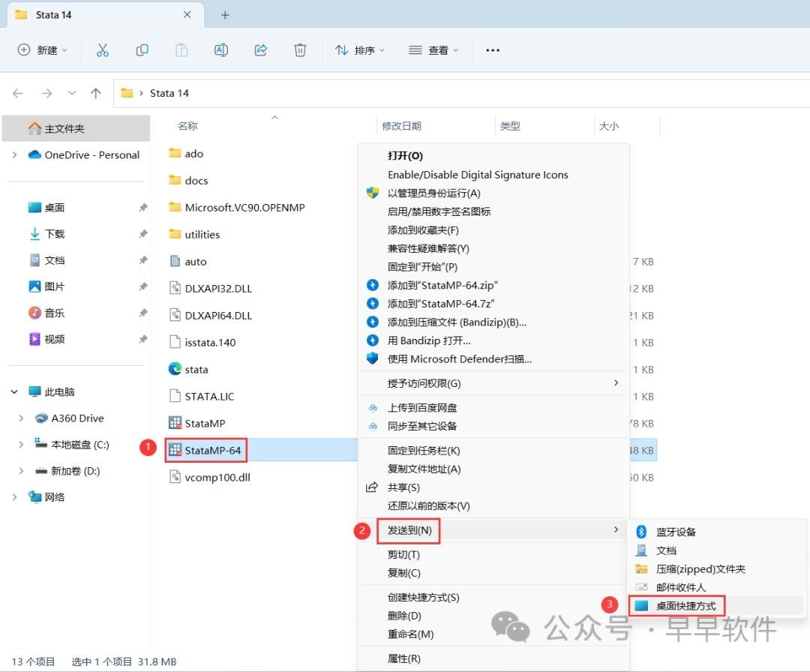Unpin 桌面 using its pin icon
Screen dimensions: 810x672
click(143, 208)
